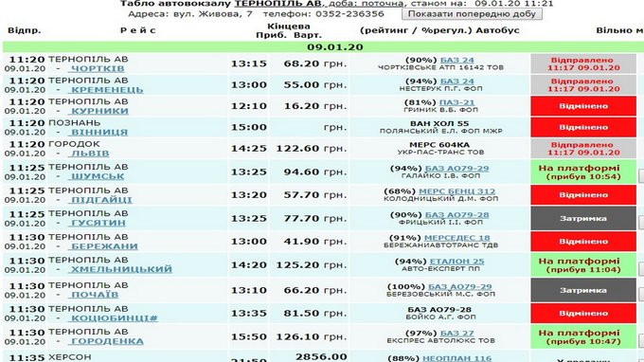
Task: Open the КРЕМЕНЕЦЬ destination link
Action: coord(107,90)
